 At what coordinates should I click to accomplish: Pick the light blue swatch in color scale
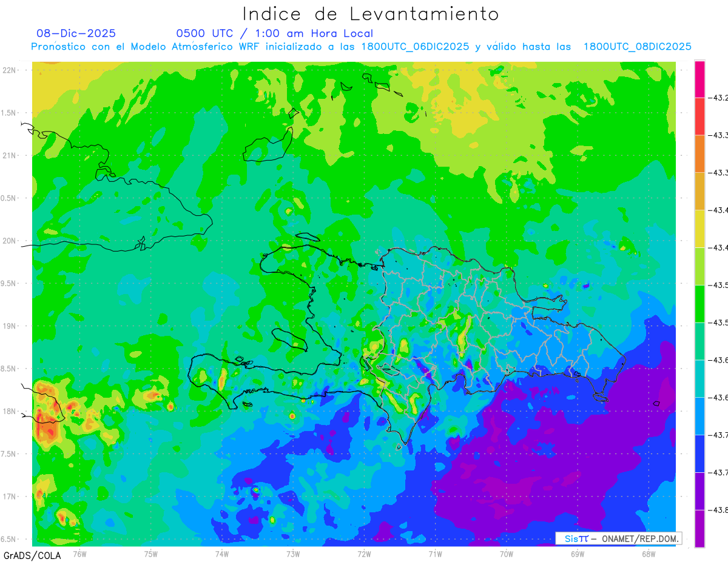pos(699,416)
